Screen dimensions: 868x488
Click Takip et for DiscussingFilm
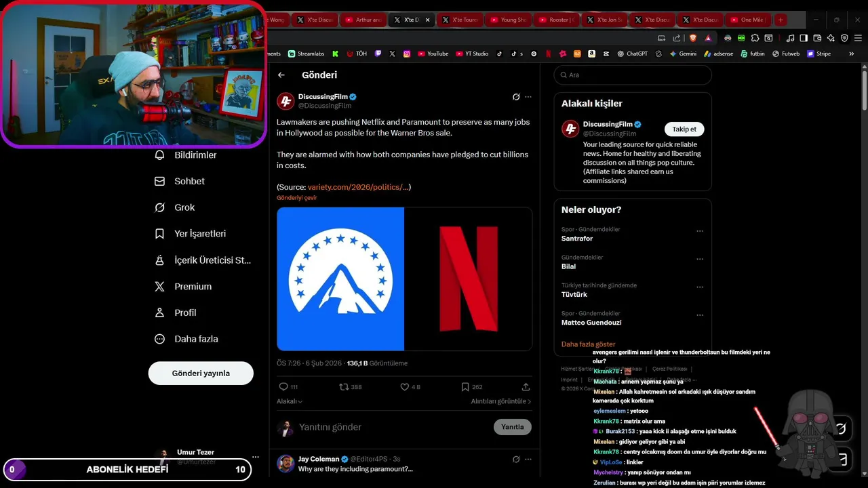[x=684, y=129]
